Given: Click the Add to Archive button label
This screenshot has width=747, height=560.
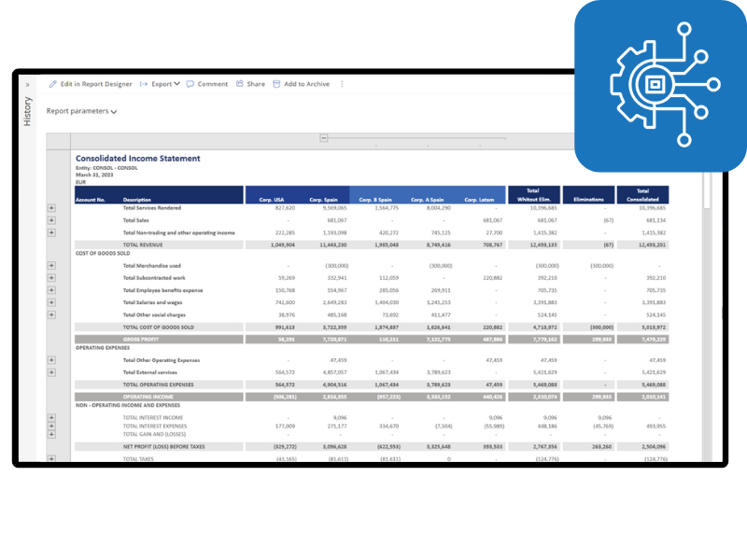Looking at the screenshot, I should tap(306, 84).
